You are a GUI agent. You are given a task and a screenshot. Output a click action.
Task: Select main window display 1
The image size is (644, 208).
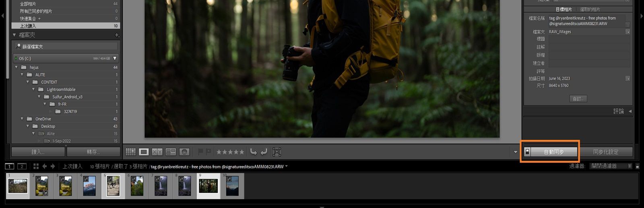[x=9, y=166]
